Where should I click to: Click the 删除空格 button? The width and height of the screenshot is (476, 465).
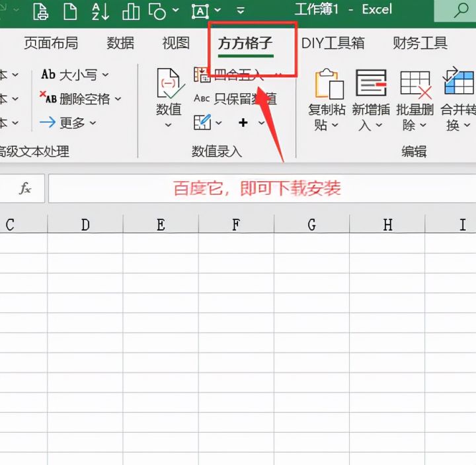pos(75,98)
